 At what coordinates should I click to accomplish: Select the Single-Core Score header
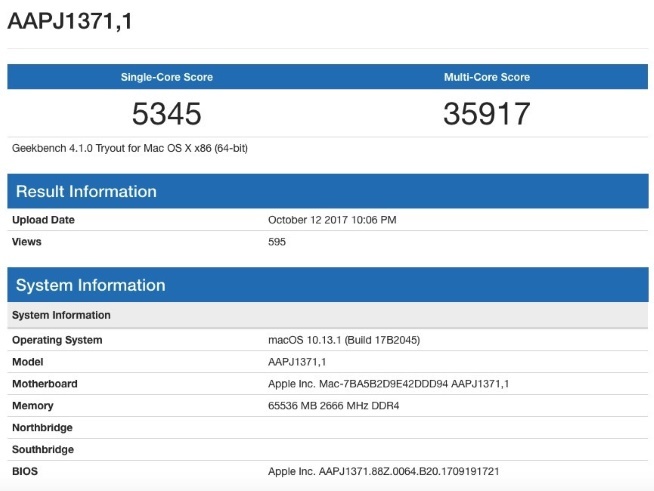coord(167,77)
